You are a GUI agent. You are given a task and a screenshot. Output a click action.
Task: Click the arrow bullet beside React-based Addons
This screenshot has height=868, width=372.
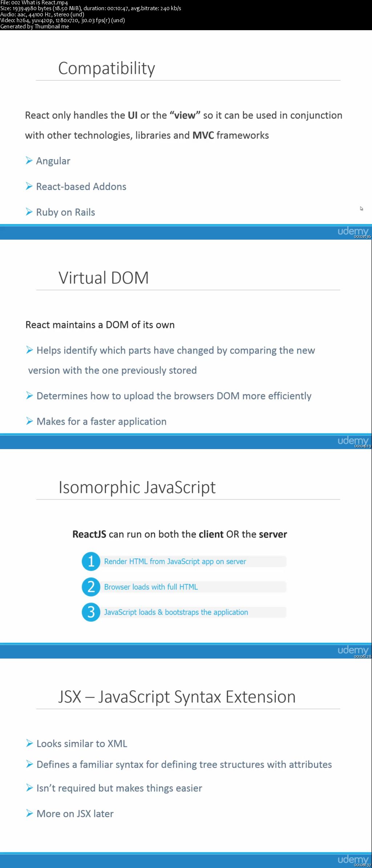[29, 186]
